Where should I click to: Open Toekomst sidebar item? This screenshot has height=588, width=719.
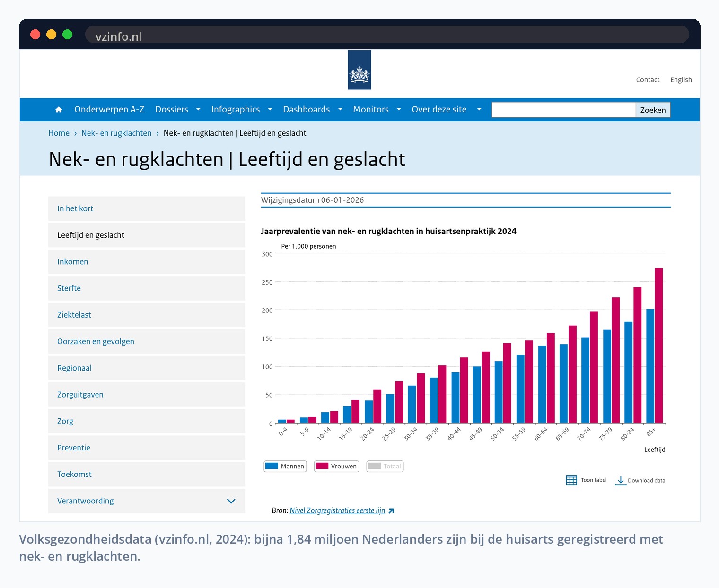[147, 474]
